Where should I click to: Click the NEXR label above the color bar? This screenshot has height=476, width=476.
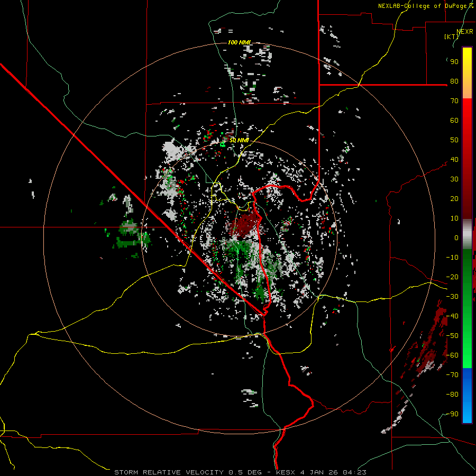pos(465,32)
